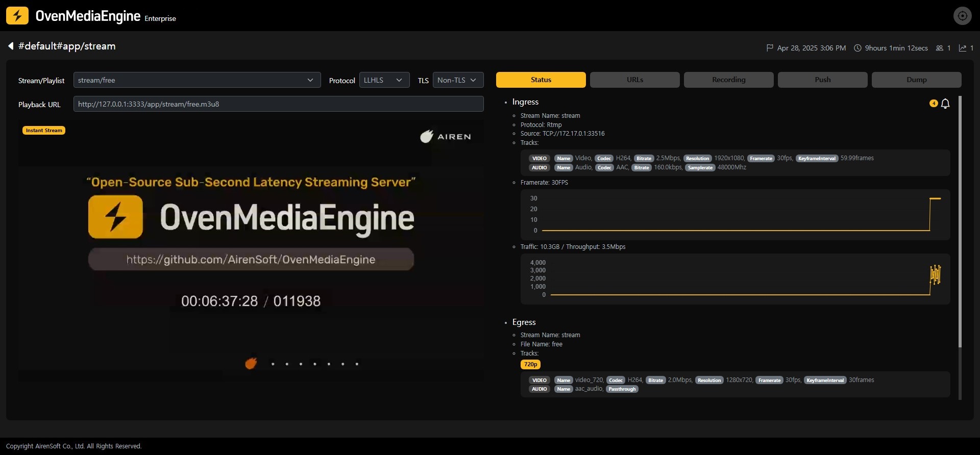Click the 59.99frames keyframe interval value
Viewport: 980px width, 455px height.
pos(857,158)
